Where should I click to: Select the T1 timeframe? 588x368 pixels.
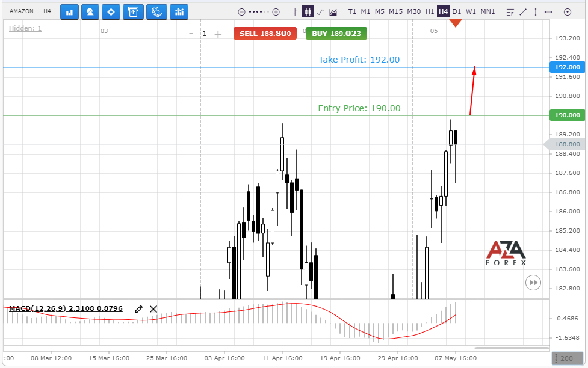click(352, 11)
